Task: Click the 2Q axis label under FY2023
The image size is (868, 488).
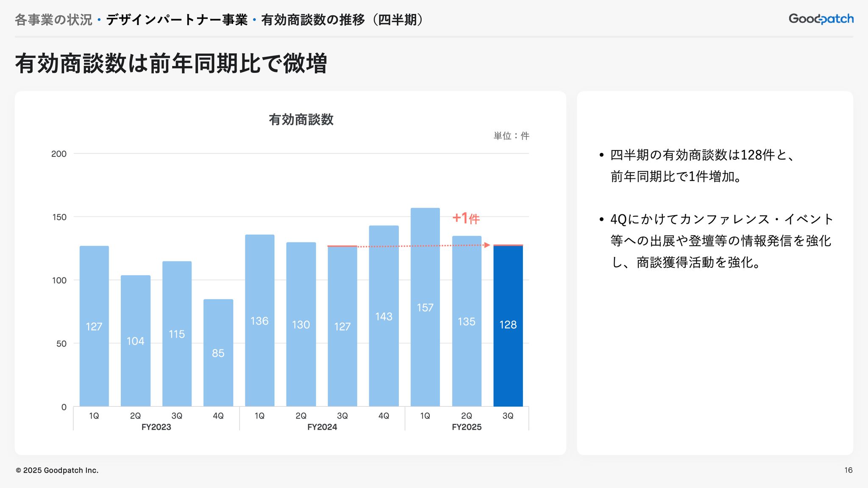Action: point(136,416)
